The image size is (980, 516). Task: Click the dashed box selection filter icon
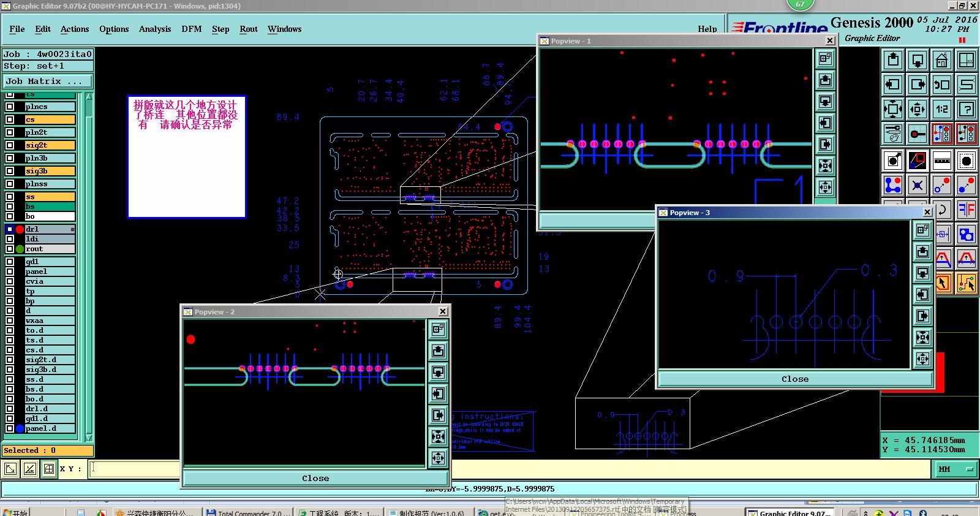(967, 161)
